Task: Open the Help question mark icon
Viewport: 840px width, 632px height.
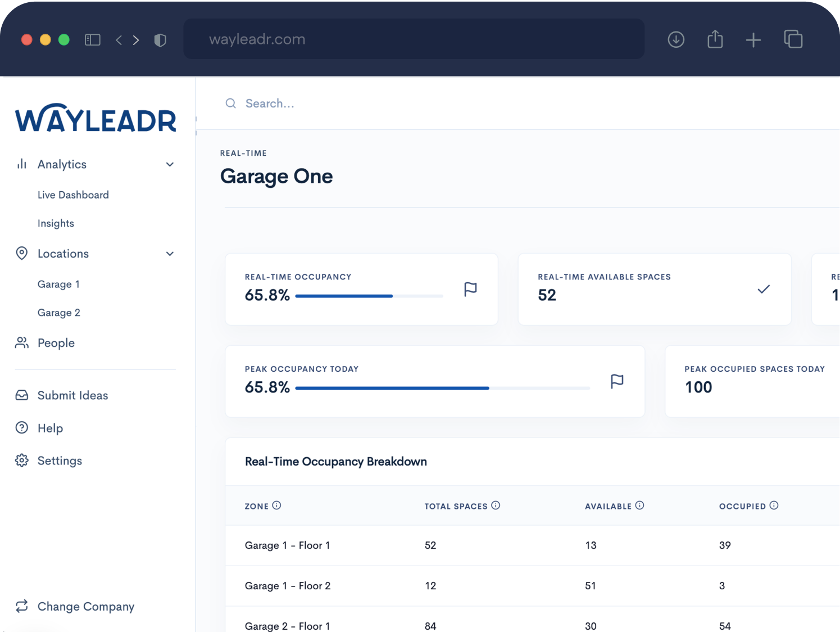Action: coord(21,428)
